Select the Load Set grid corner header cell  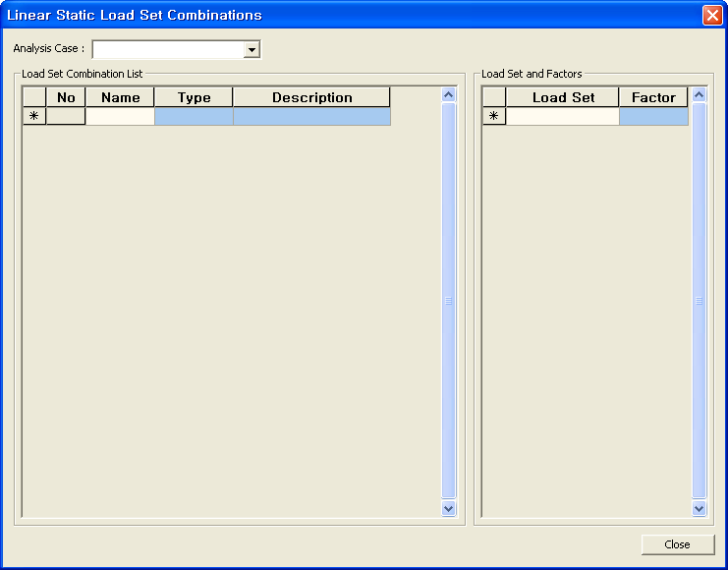494,97
